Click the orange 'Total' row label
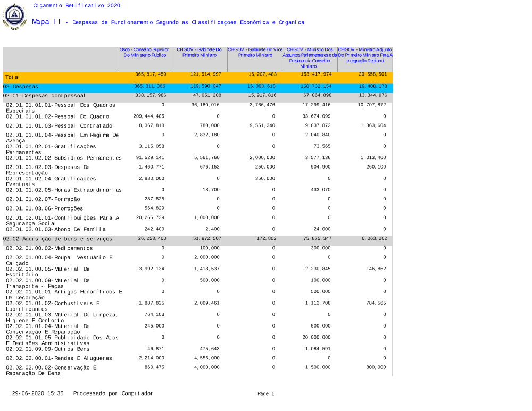 click(13, 77)
